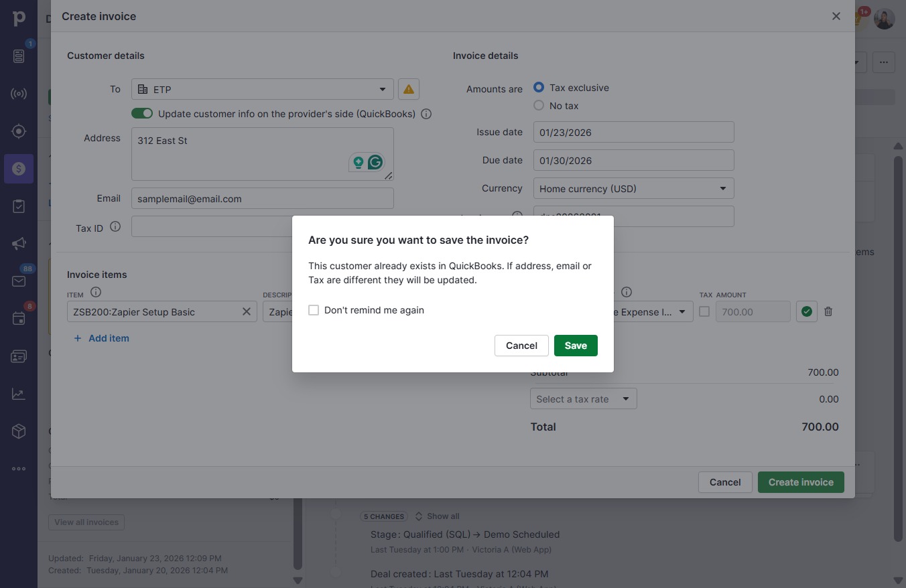Click the lightbulb suggestion icon in Address
The image size is (906, 588).
359,162
